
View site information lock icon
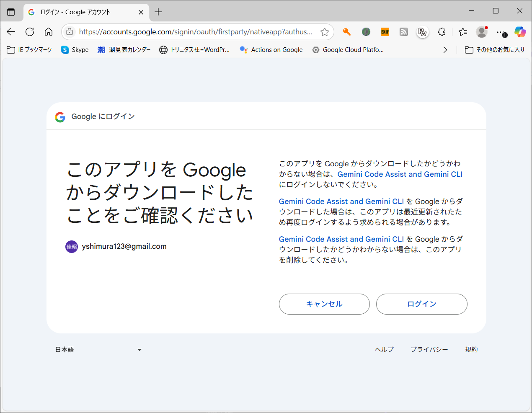coord(70,32)
